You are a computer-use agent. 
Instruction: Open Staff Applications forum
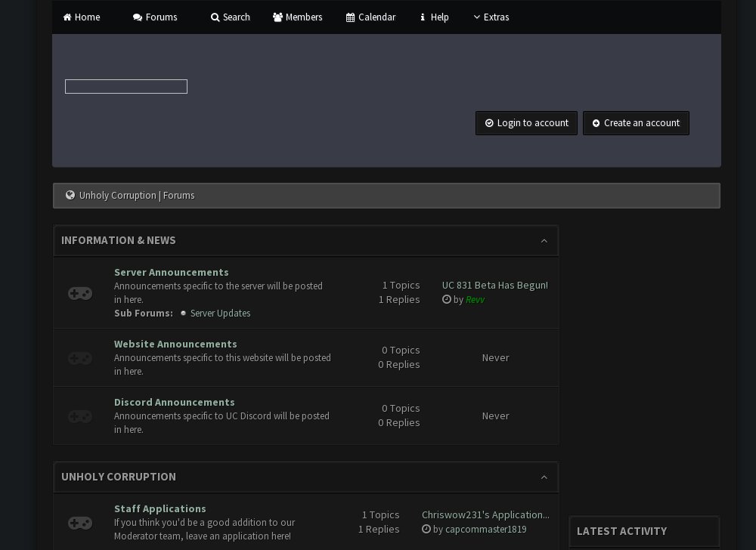click(160, 508)
